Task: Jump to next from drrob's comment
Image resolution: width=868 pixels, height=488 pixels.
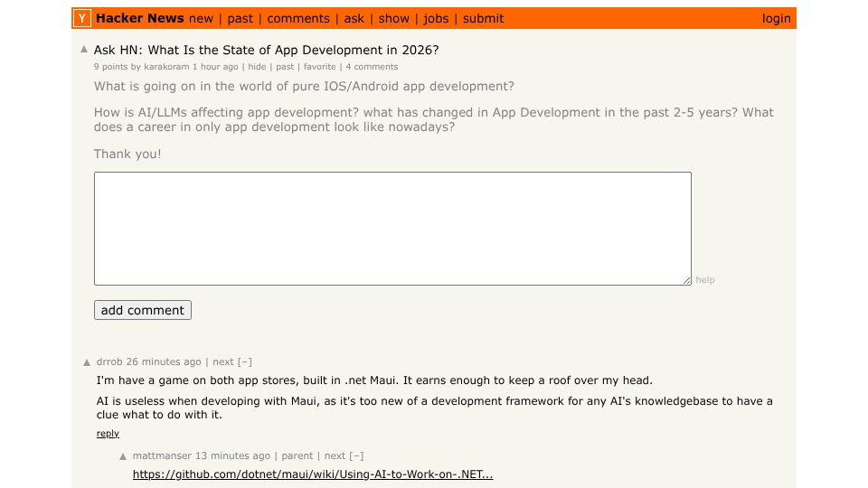Action: coord(223,361)
